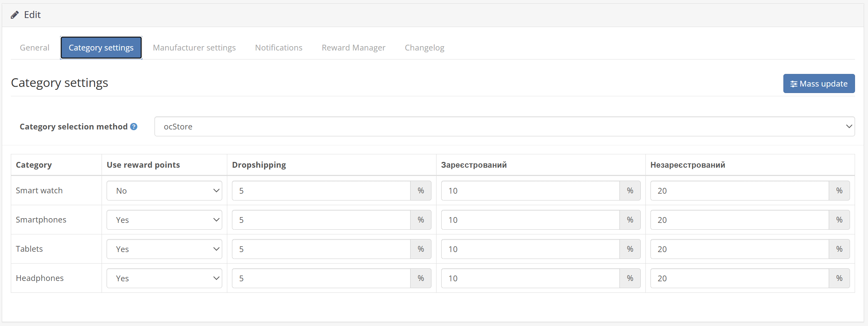Screen dimensions: 868x326
Task: Click the Smartphones category name
Action: point(41,220)
